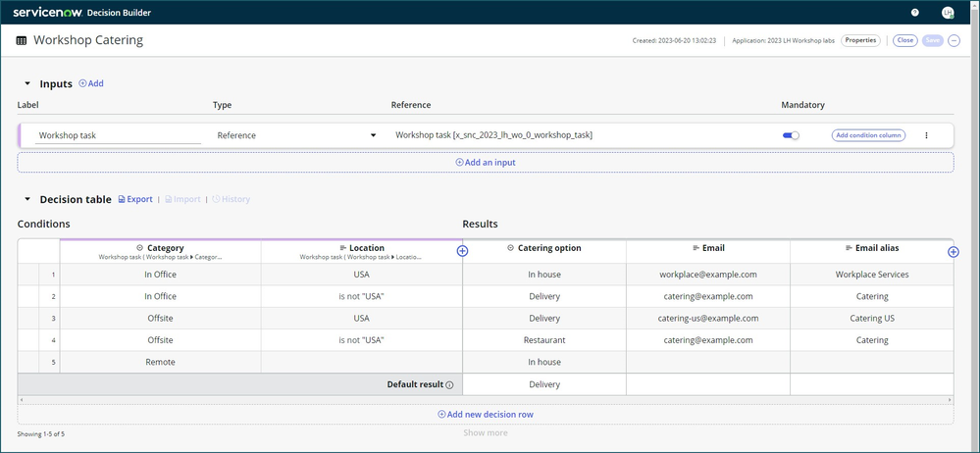Screen dimensions: 980x453
Task: Click workplace@example.com email cell
Action: click(x=708, y=275)
